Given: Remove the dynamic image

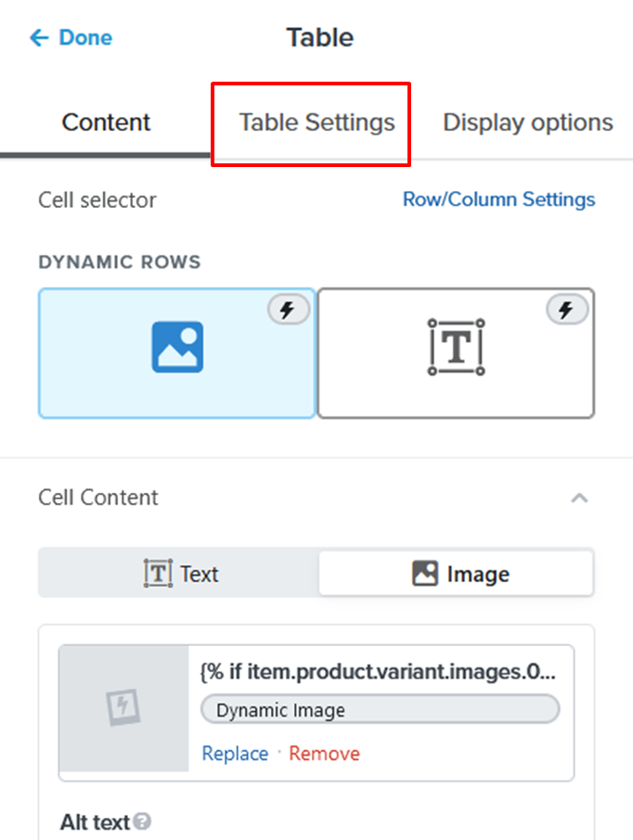Looking at the screenshot, I should coord(324,754).
